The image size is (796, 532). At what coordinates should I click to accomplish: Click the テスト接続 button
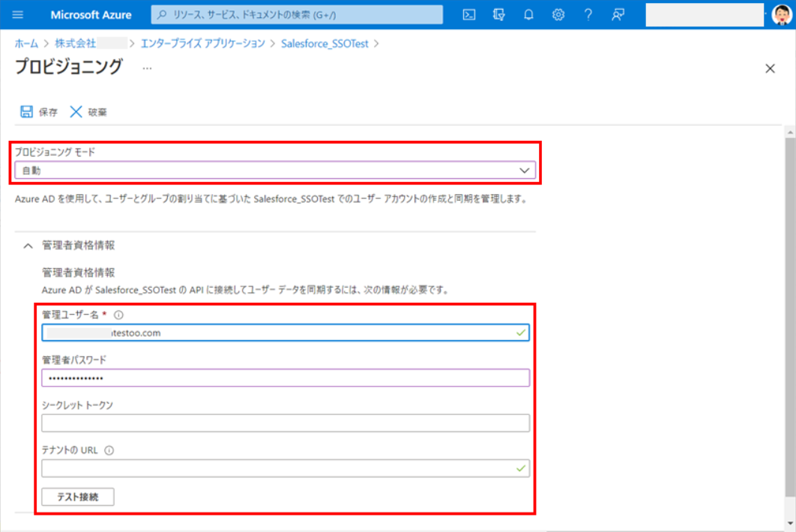click(78, 497)
